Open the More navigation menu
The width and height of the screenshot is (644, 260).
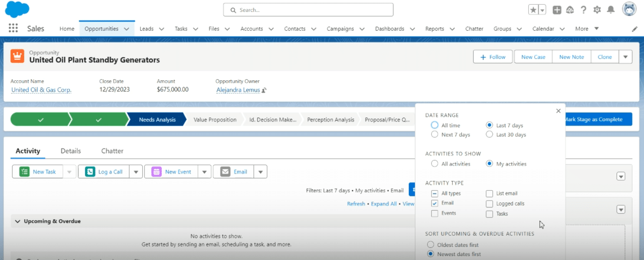(587, 29)
